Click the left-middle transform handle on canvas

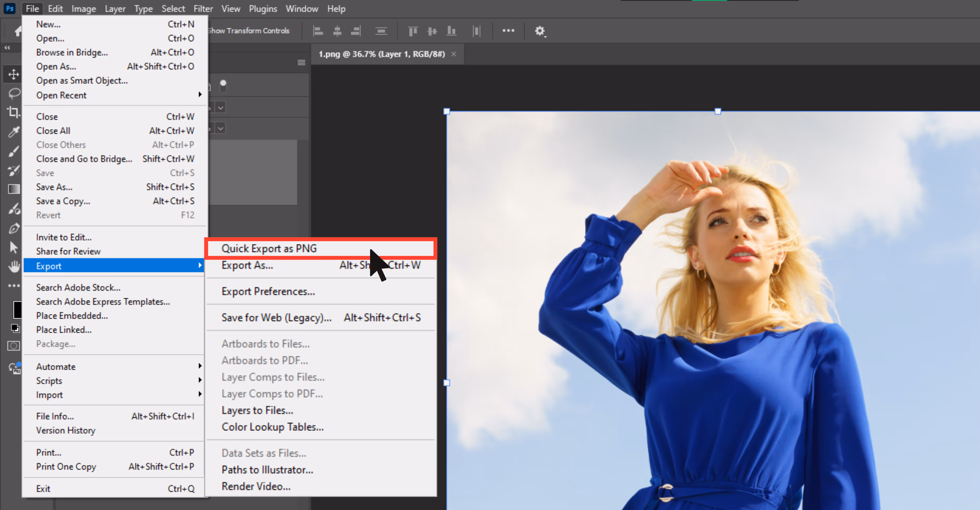pyautogui.click(x=447, y=383)
